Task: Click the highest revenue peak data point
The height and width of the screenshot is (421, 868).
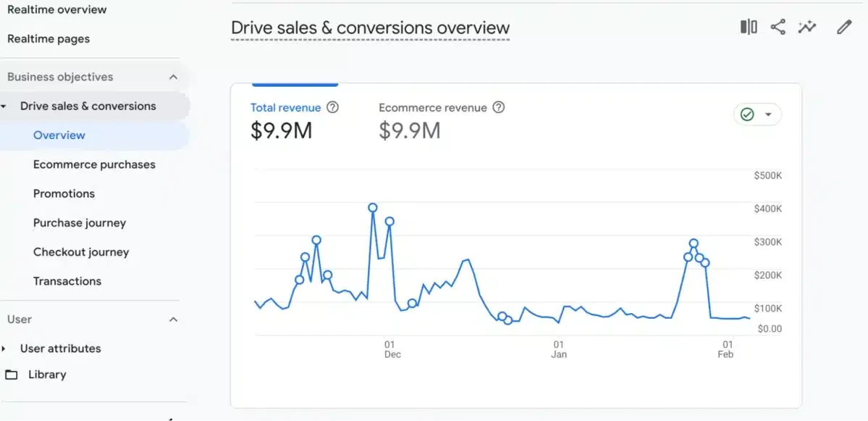Action: [372, 207]
